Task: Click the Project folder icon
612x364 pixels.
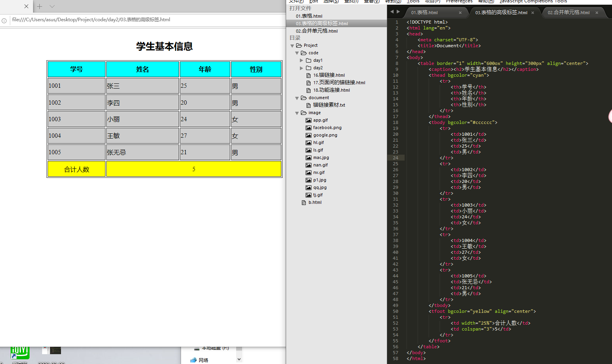Action: [299, 46]
